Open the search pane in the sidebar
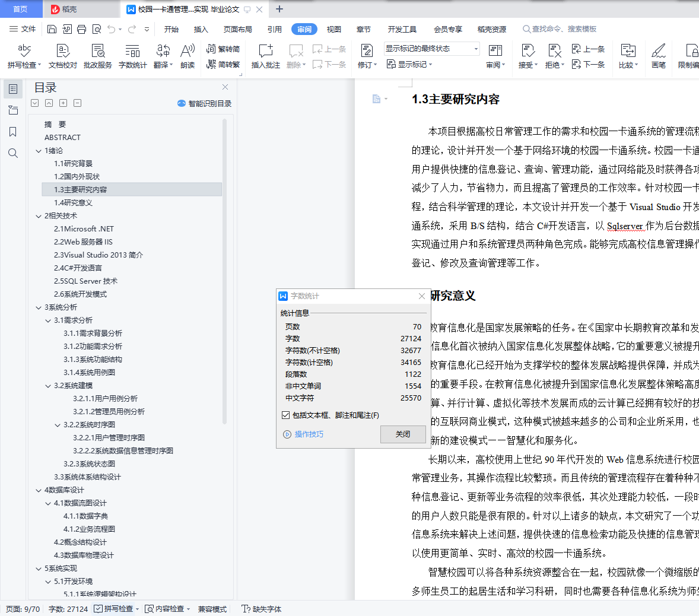 [x=13, y=153]
